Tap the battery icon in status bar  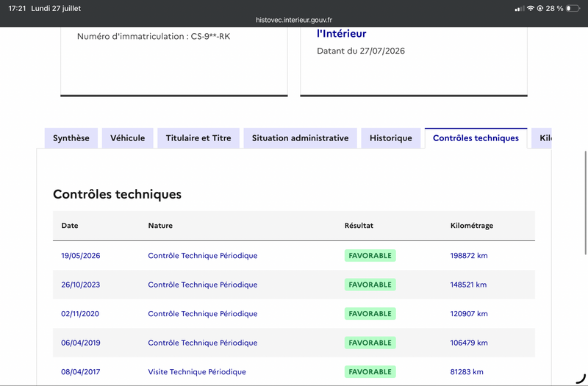(573, 8)
